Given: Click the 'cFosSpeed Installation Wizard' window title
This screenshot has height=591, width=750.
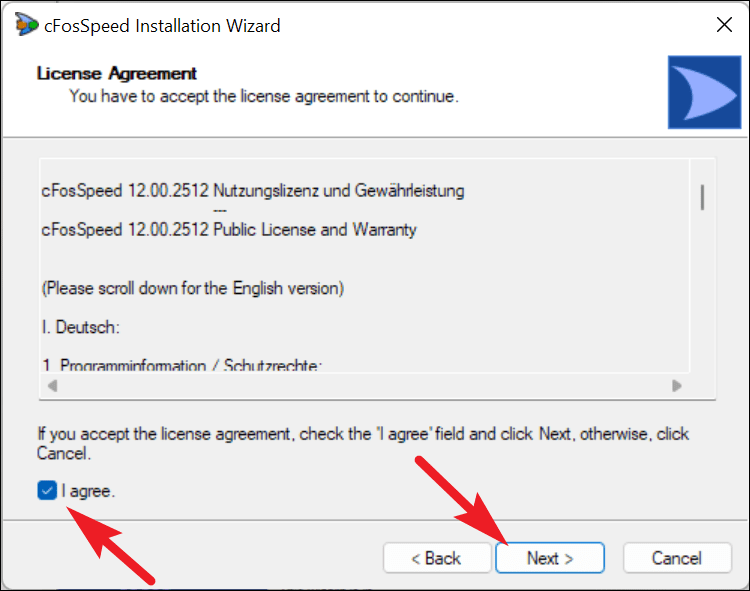Looking at the screenshot, I should point(162,26).
